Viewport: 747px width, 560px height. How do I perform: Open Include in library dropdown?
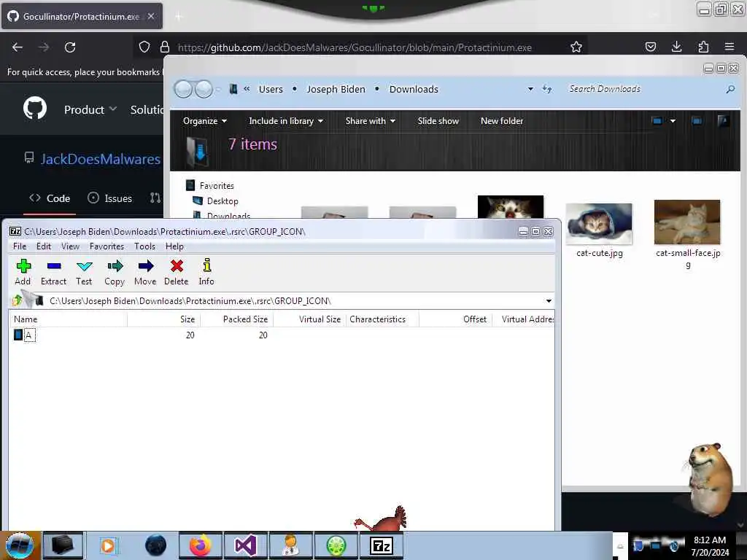[x=286, y=121]
